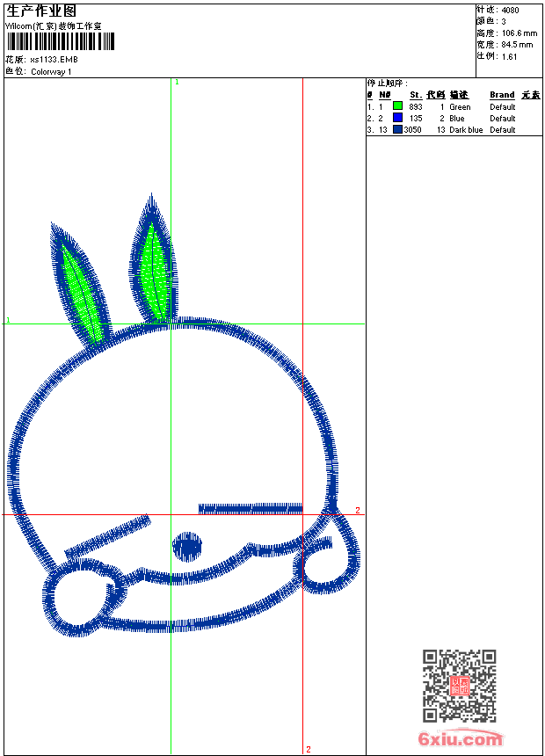Click the stitch count value '4080'

[510, 11]
